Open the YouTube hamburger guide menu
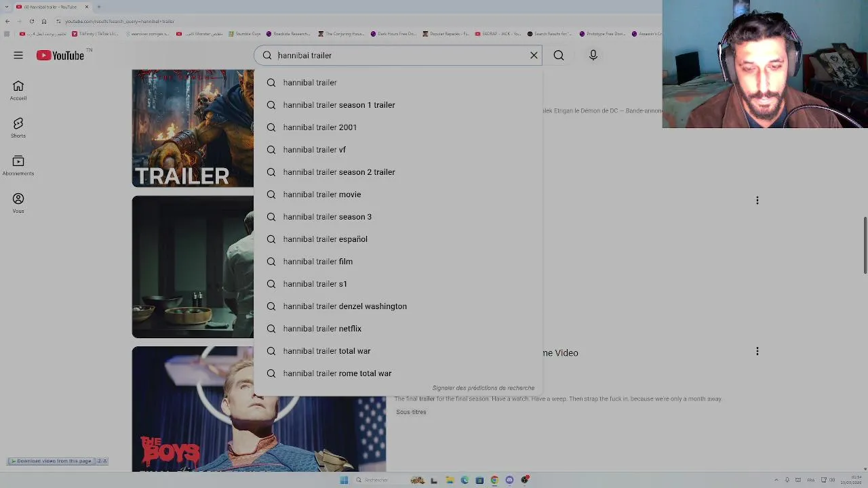This screenshot has height=488, width=868. (x=18, y=56)
